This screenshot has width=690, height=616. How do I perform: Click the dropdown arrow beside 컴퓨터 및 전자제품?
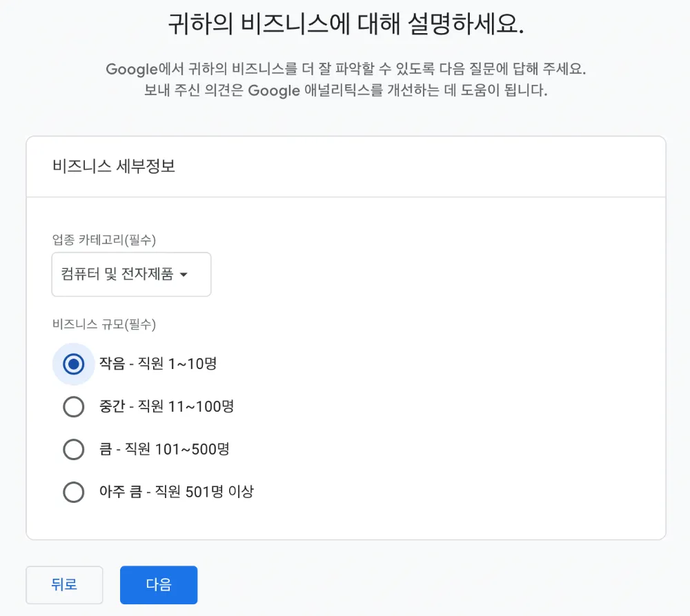(x=184, y=275)
